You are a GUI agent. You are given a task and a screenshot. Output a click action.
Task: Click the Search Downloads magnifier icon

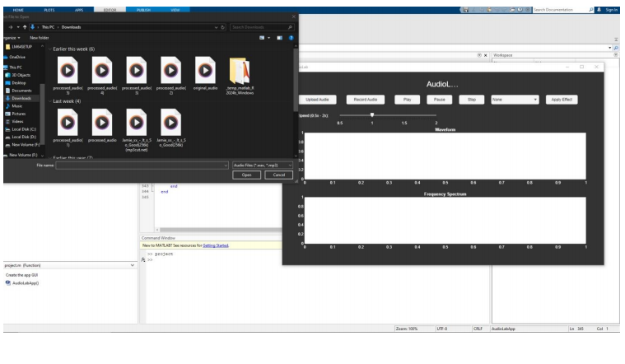(290, 27)
